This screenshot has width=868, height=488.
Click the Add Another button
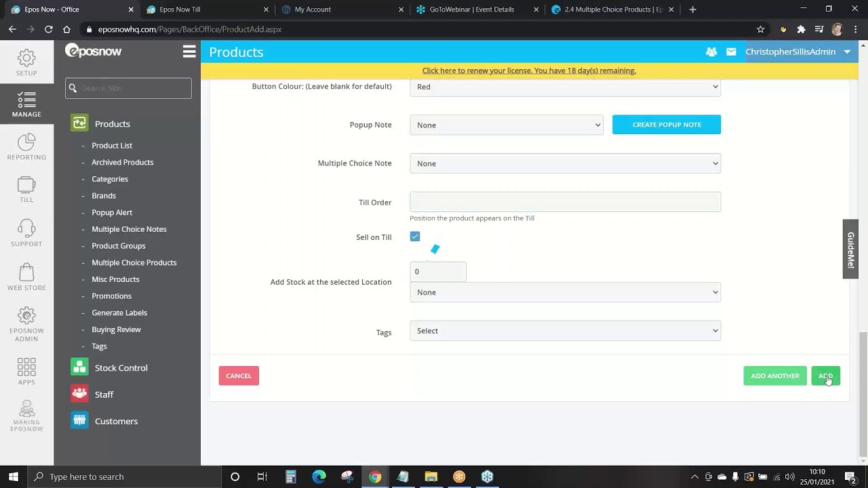[775, 375]
